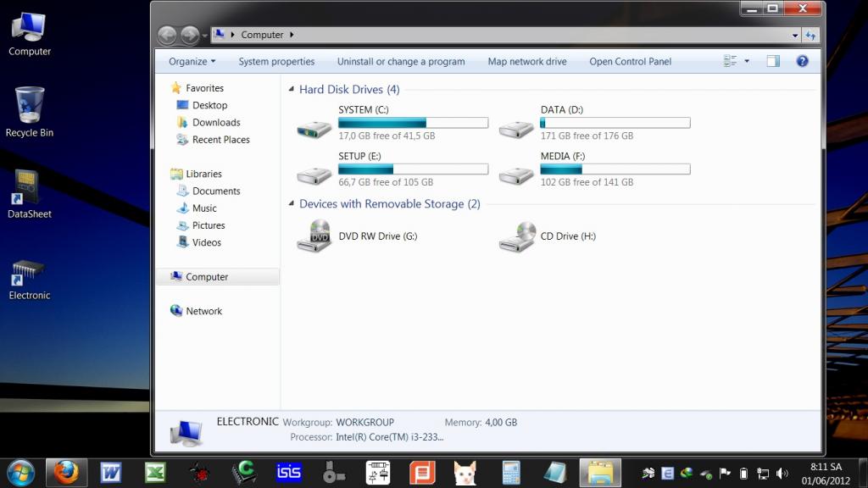This screenshot has height=488, width=868.
Task: Click Map network drive
Action: (x=527, y=61)
